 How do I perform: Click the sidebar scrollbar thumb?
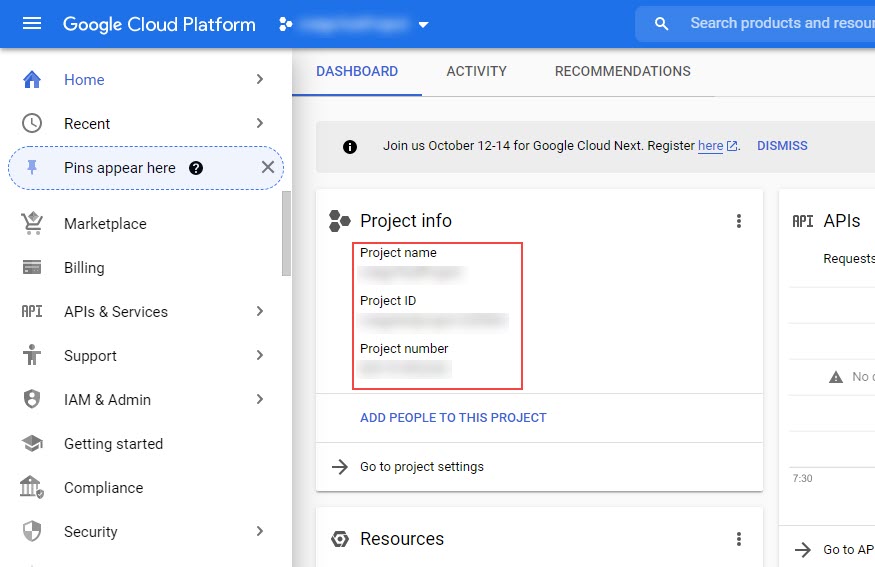click(x=286, y=233)
